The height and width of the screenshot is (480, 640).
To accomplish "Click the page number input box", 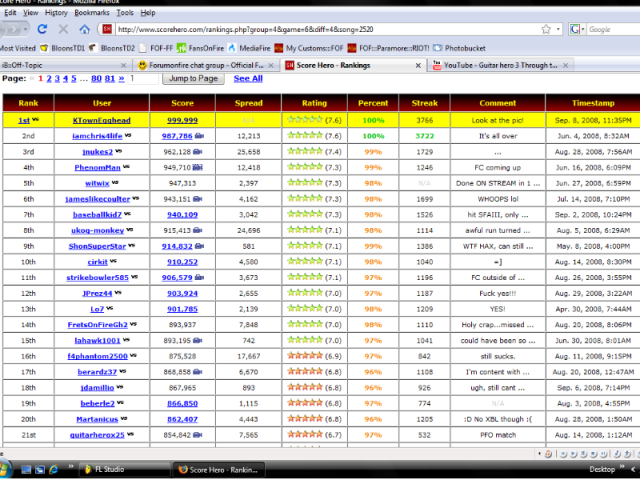I will coord(143,78).
